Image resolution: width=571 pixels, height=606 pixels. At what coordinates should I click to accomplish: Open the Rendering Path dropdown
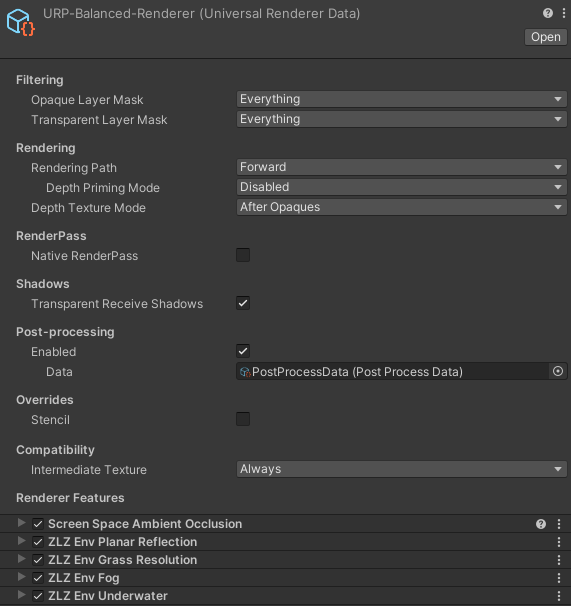point(402,167)
